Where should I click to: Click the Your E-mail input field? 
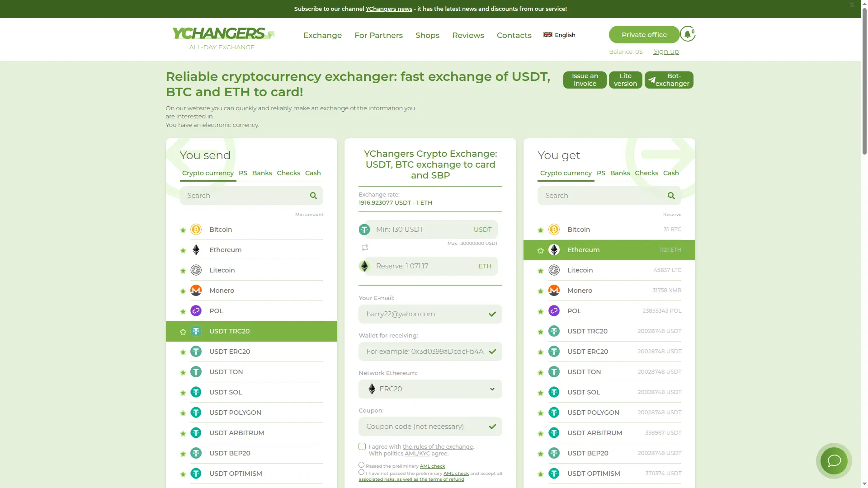(430, 314)
